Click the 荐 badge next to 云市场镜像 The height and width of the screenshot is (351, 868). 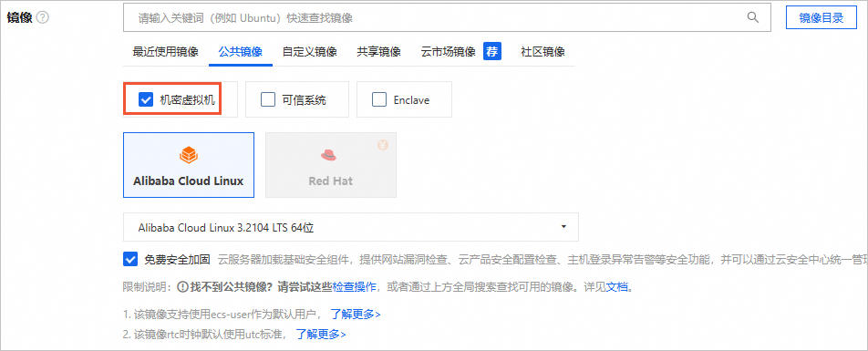(x=492, y=51)
